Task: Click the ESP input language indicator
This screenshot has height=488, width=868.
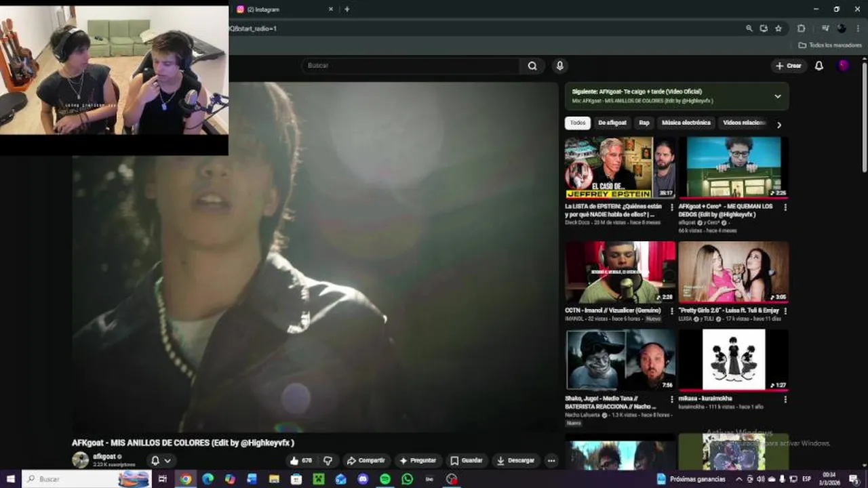Action: (x=807, y=479)
